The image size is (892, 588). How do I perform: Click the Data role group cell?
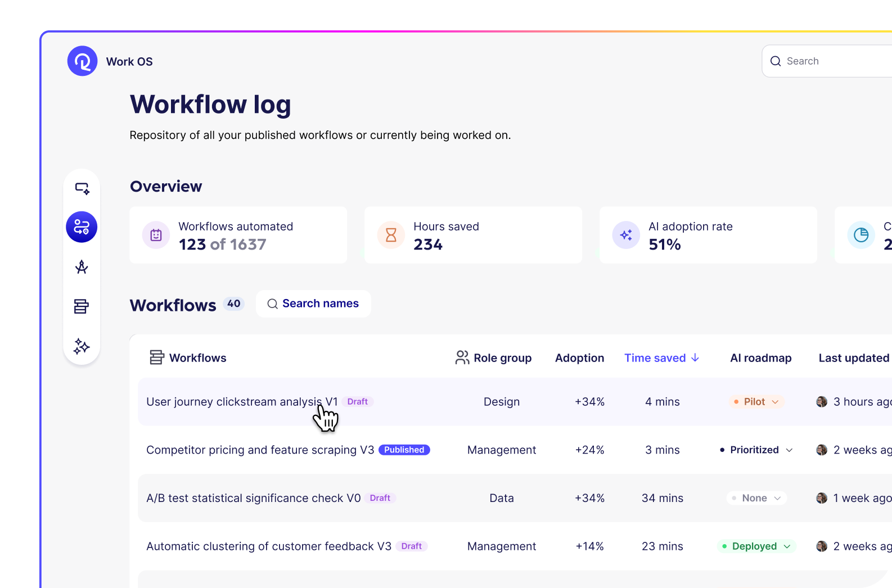click(x=502, y=498)
